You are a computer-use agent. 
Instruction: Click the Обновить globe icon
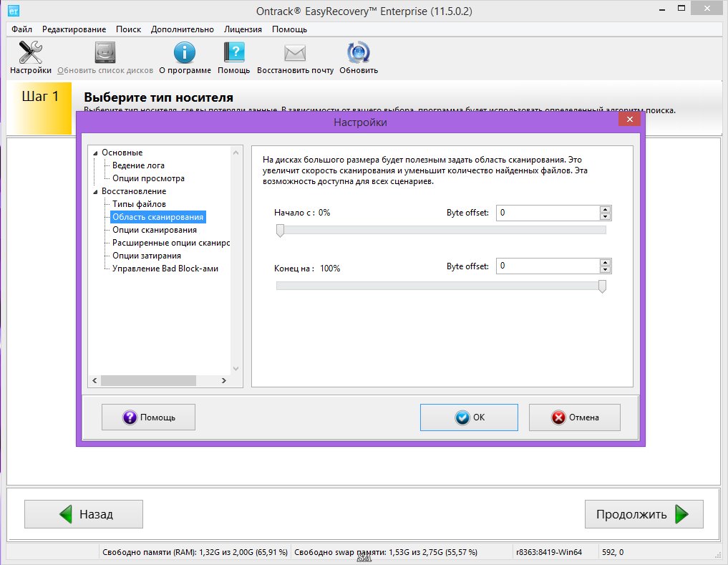point(358,54)
